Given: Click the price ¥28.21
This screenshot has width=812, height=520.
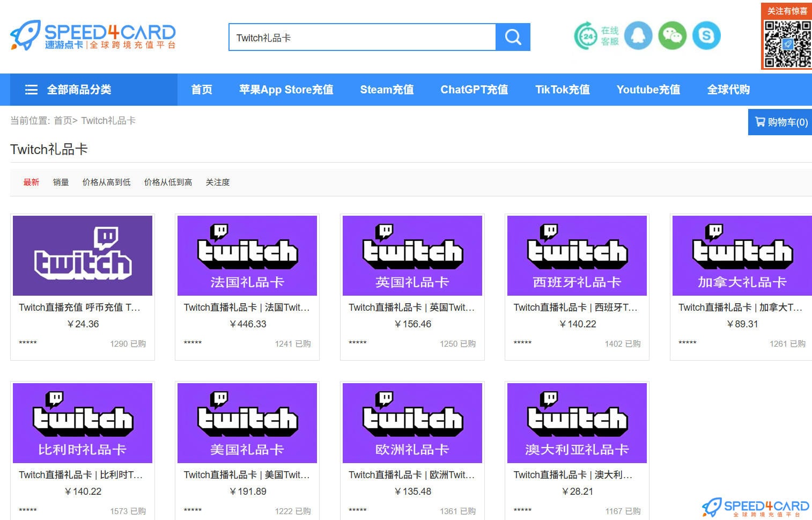Looking at the screenshot, I should (578, 492).
